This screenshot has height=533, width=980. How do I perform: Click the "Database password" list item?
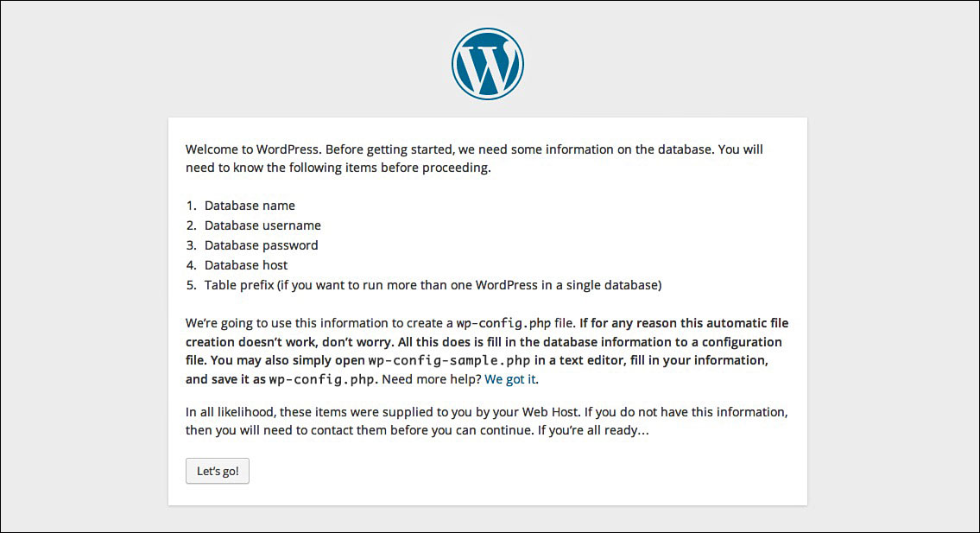[x=262, y=245]
